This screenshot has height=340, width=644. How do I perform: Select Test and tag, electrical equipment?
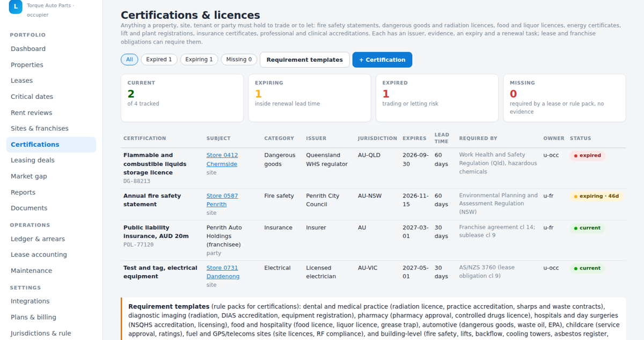coord(160,272)
